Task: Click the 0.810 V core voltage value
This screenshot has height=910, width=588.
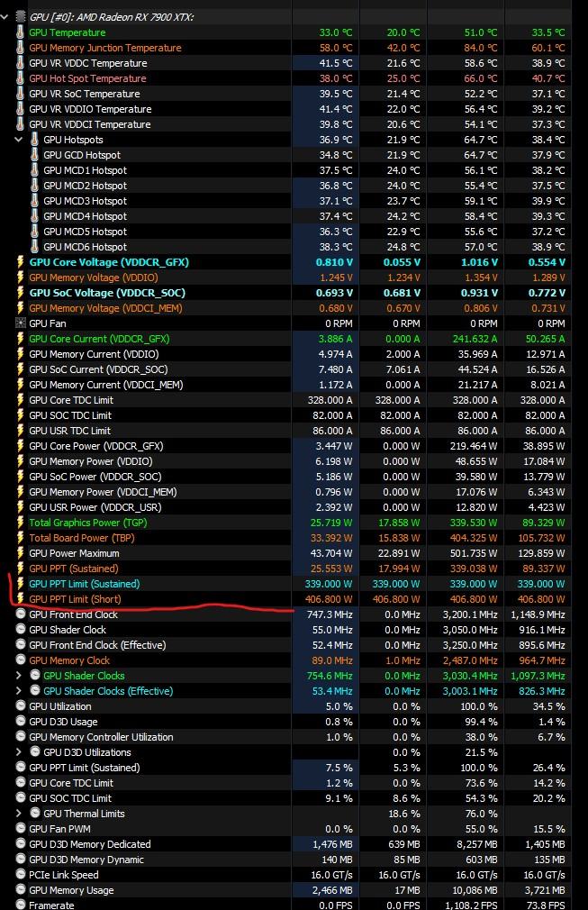Action: pos(334,262)
